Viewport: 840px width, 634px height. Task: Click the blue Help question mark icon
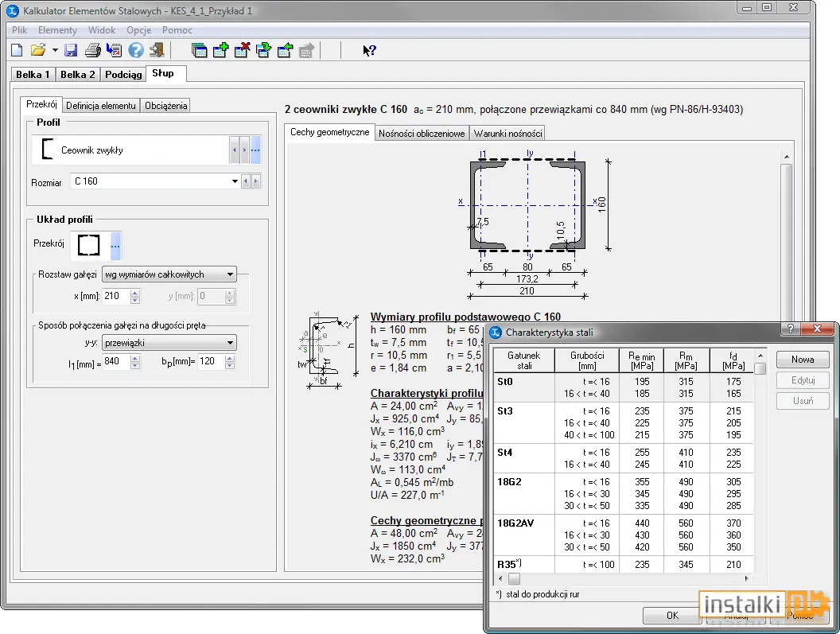point(135,50)
